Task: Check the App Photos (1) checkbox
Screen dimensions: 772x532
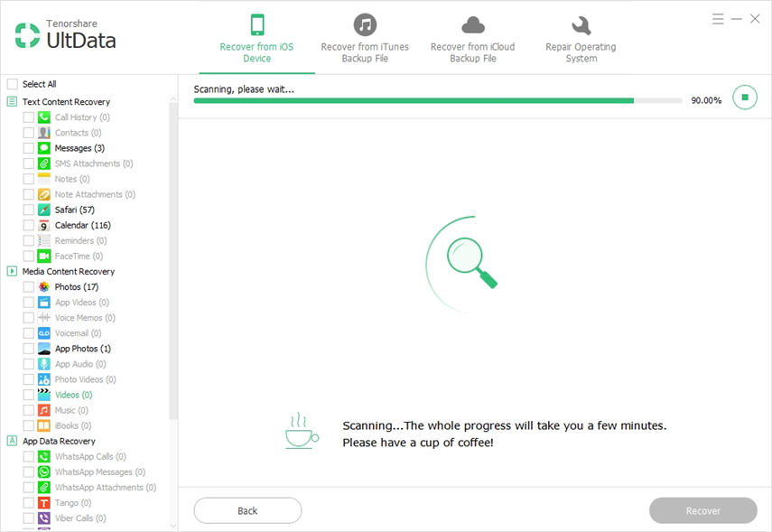Action: [29, 349]
